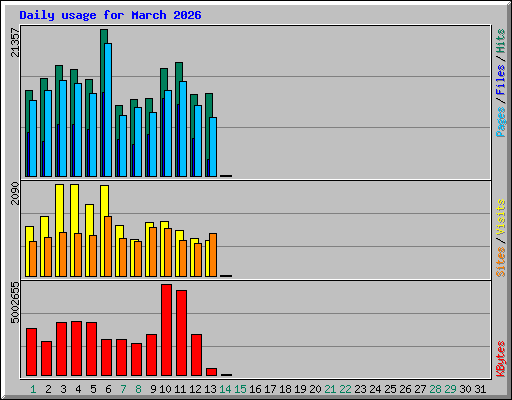Image resolution: width=512 pixels, height=400 pixels.
Task: Click day 1 on the x-axis
Action: coord(33,389)
